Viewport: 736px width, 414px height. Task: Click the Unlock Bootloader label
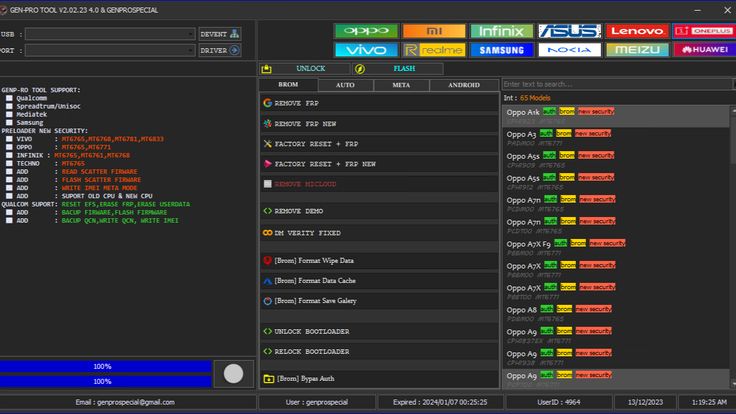coord(312,331)
